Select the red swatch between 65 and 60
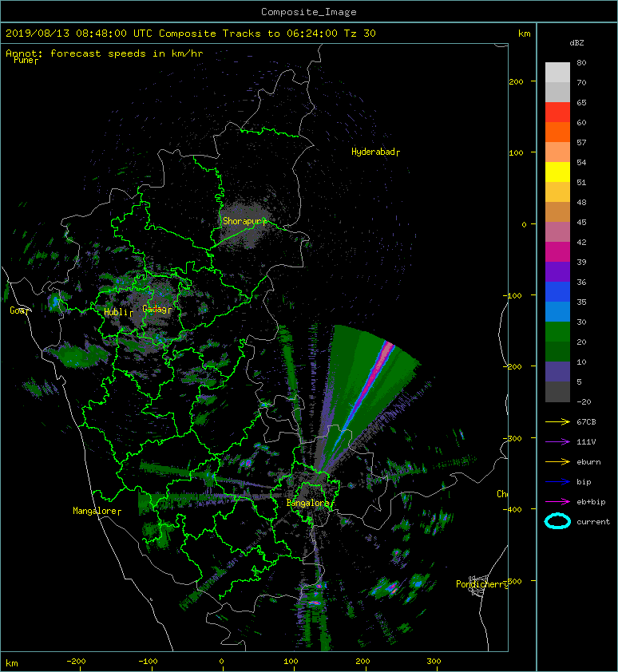 557,113
